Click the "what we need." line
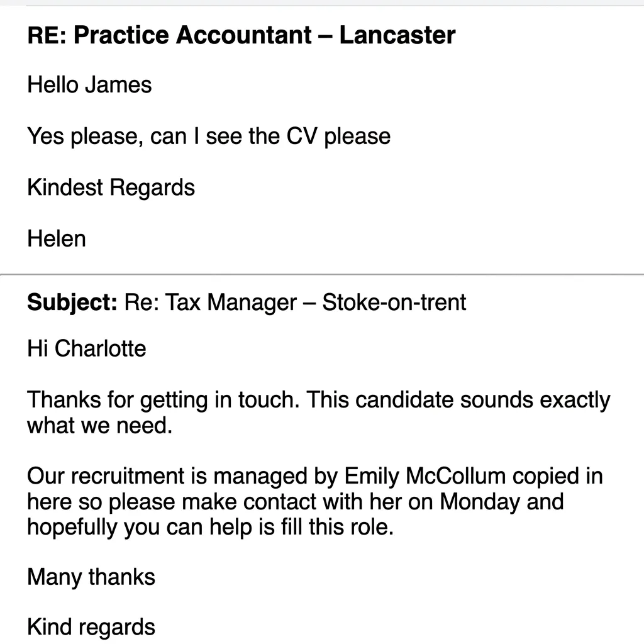644x644 pixels. [99, 425]
